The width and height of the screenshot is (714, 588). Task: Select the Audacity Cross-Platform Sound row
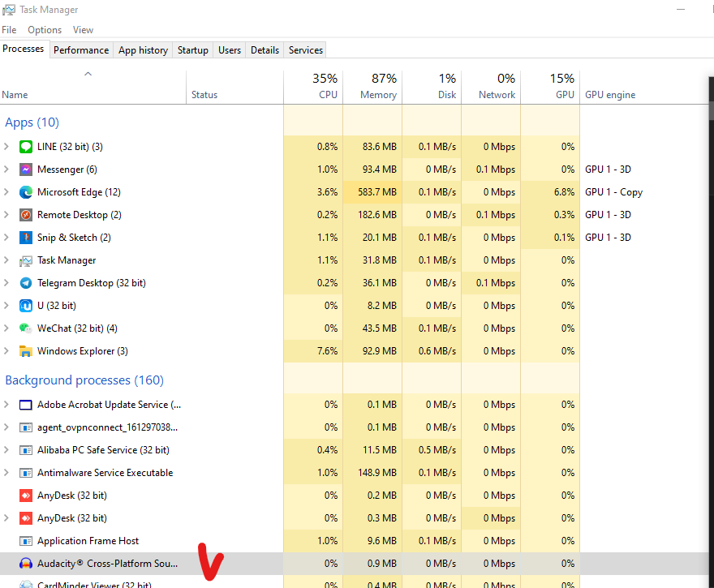pyautogui.click(x=355, y=564)
